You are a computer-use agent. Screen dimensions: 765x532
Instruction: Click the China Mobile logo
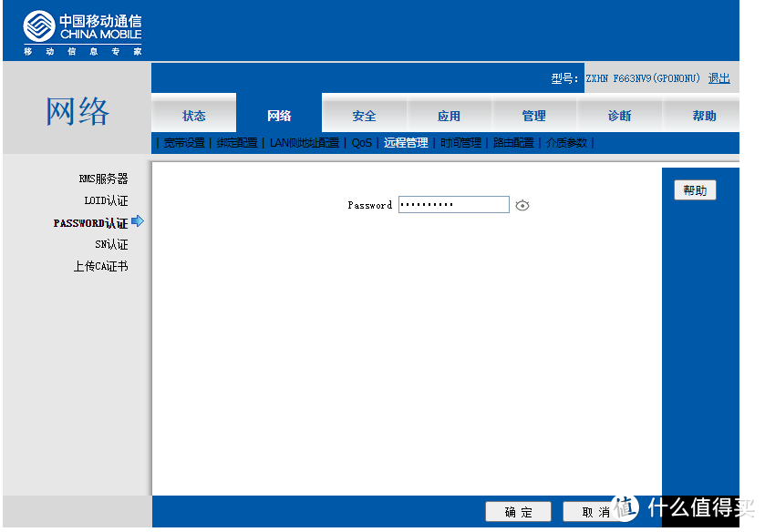pyautogui.click(x=82, y=33)
